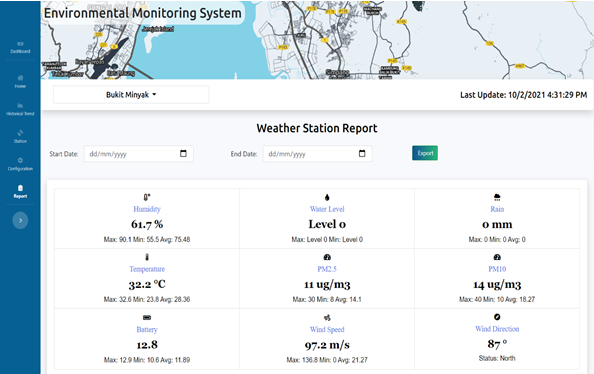Viewport: 594px width, 374px height.
Task: Click the Export button
Action: pyautogui.click(x=425, y=153)
